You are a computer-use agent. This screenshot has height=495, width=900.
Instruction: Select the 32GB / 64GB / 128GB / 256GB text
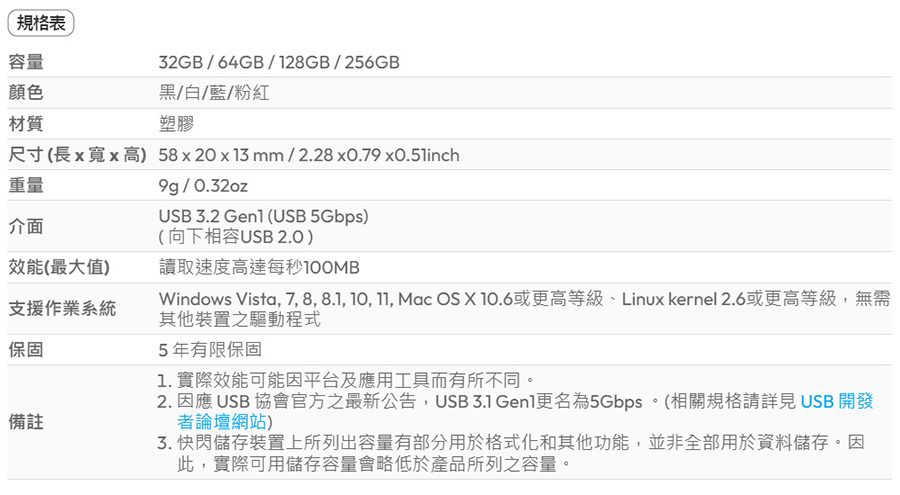coord(279,63)
